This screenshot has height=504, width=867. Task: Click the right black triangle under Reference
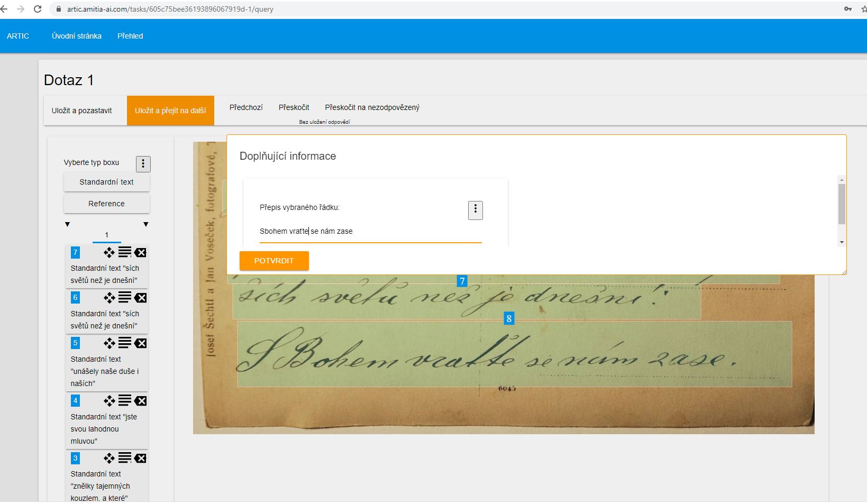[x=146, y=224]
